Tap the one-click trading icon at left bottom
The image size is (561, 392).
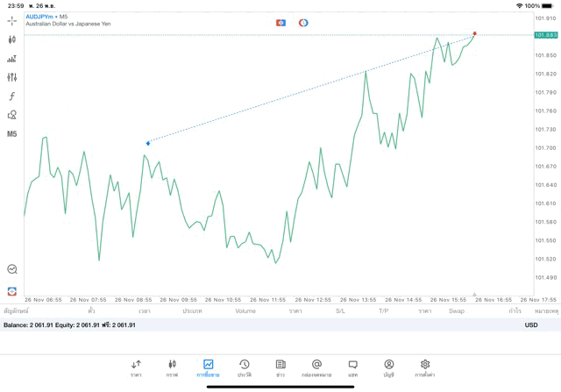(12, 290)
